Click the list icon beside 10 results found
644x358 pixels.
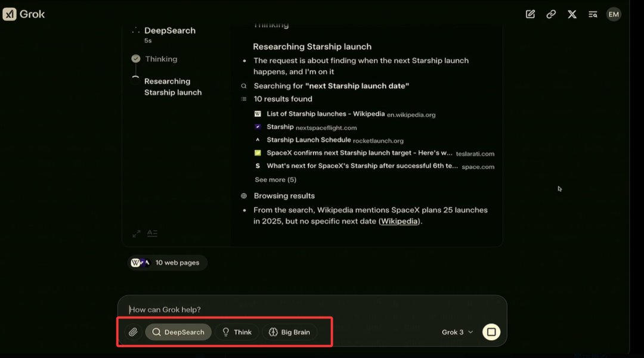coord(244,99)
